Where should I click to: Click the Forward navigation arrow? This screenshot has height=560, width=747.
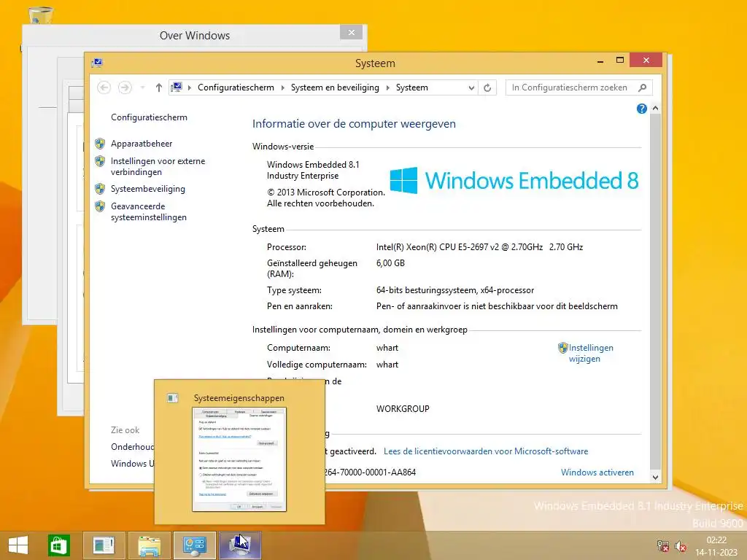[x=125, y=87]
